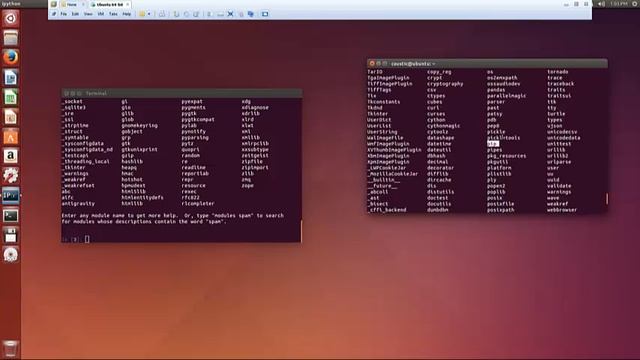The height and width of the screenshot is (360, 640).
Task: Click the full screen toolbar icon
Action: 230,14
